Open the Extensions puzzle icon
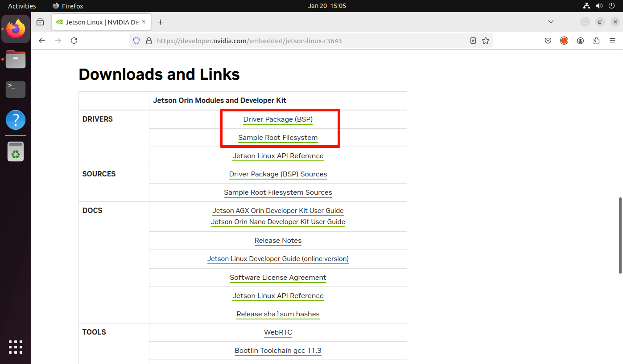 pyautogui.click(x=596, y=41)
